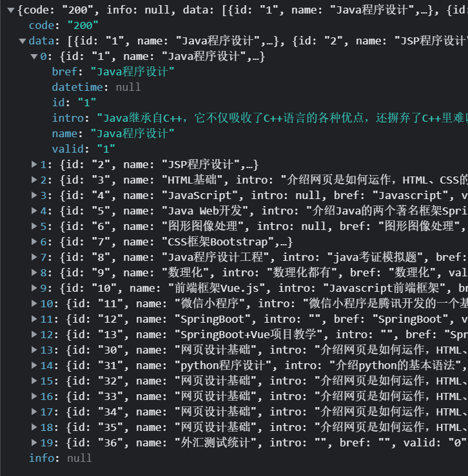Expand item 9 with 前端框架Vue.js
This screenshot has width=468, height=476.
point(34,288)
